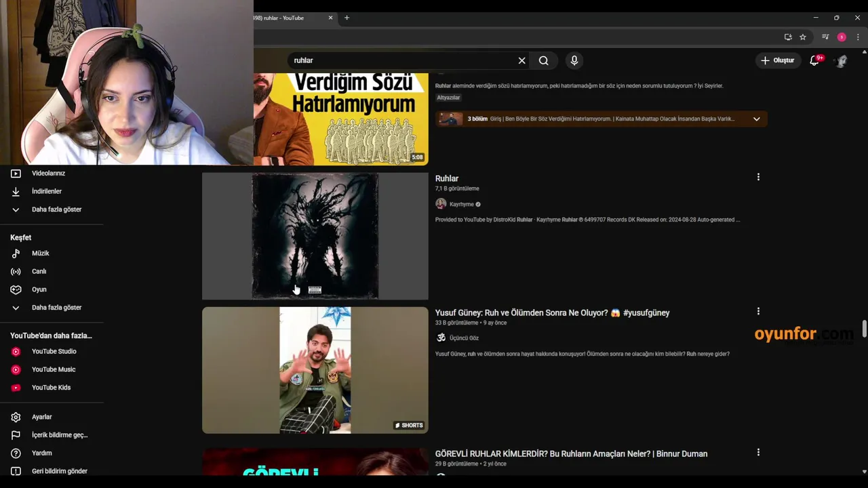Open three-dot menu for Ruhlar video
Screen dimensions: 868x488
click(x=758, y=177)
